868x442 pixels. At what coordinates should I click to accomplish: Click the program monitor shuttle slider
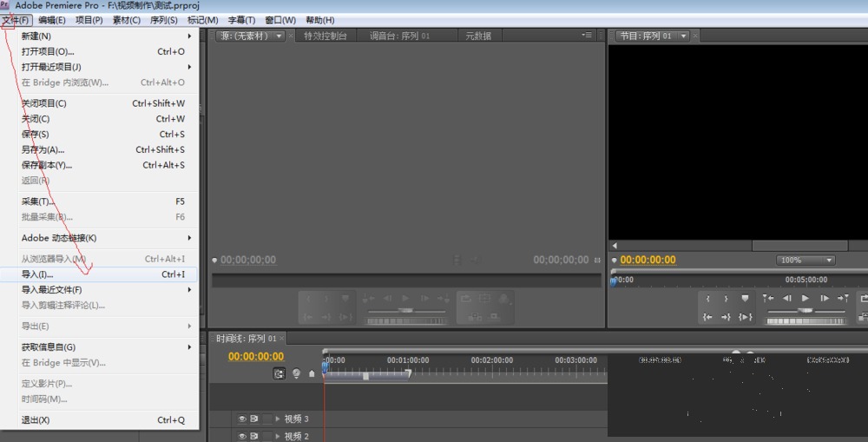point(806,311)
